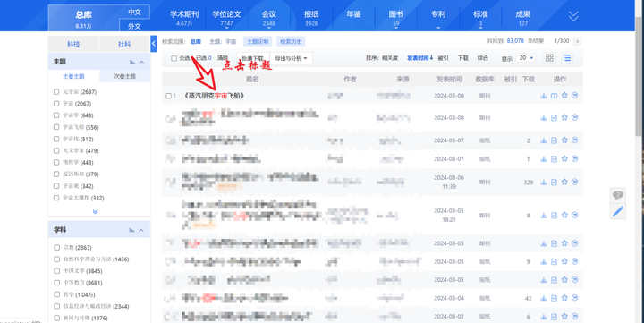Download the 《蒸汽朋克宇宙飞船》 article
The height and width of the screenshot is (323, 644).
pos(544,96)
